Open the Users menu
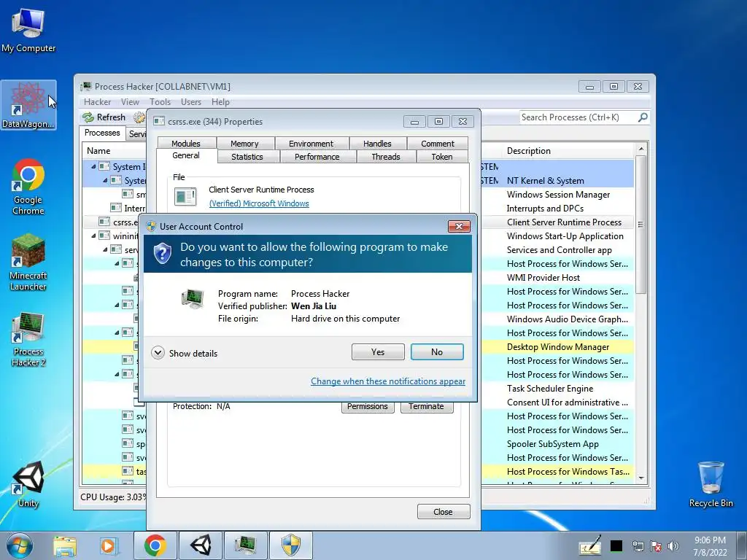This screenshot has width=747, height=560. [191, 102]
